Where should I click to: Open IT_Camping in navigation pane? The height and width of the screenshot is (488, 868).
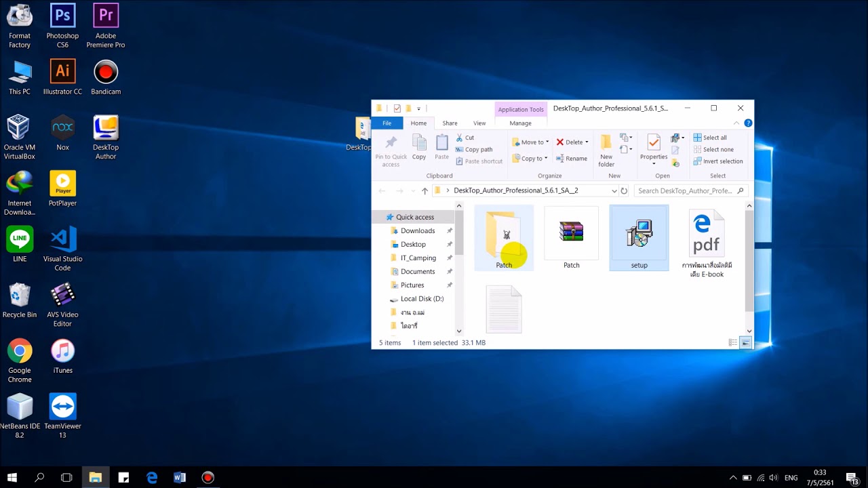[413, 258]
